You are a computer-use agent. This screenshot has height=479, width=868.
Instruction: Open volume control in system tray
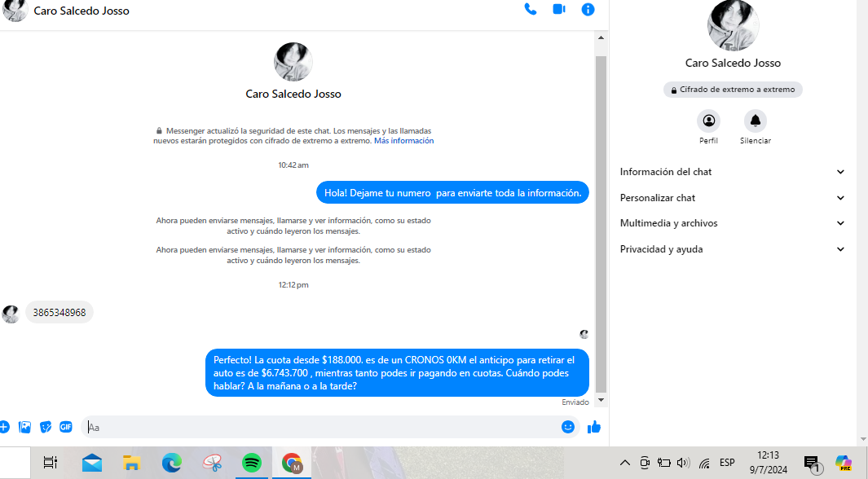coord(684,463)
